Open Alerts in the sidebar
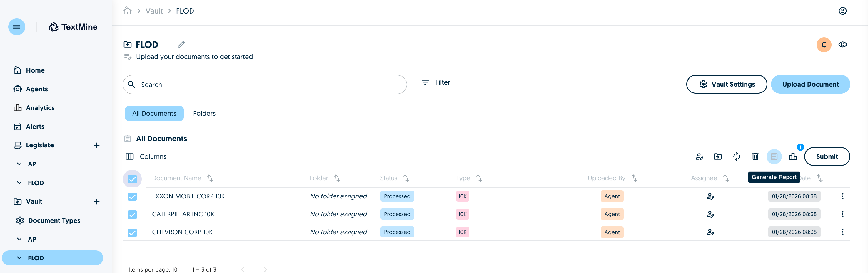868x273 pixels. point(29,127)
